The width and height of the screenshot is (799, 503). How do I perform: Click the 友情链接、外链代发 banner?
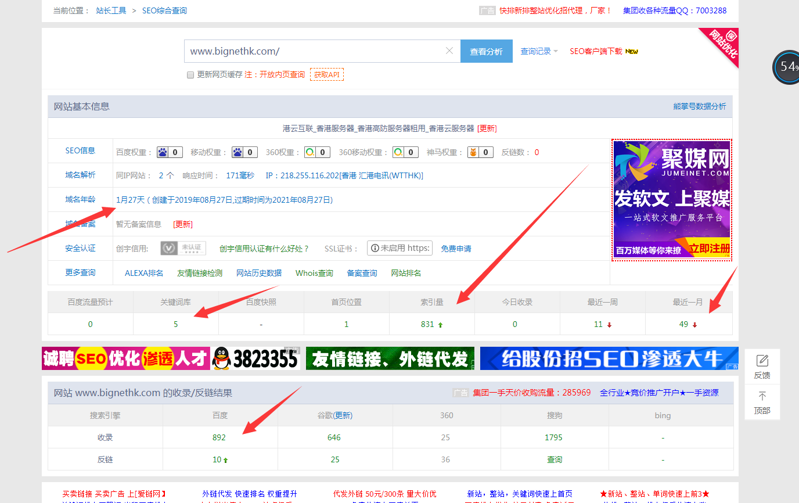(x=390, y=358)
